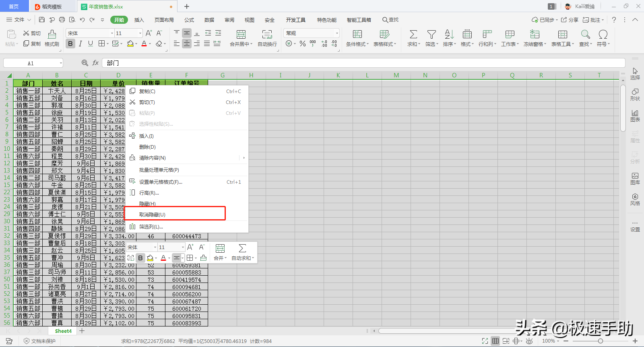Switch to normal view in status bar
Viewport: 644px width, 347px height.
pos(495,341)
